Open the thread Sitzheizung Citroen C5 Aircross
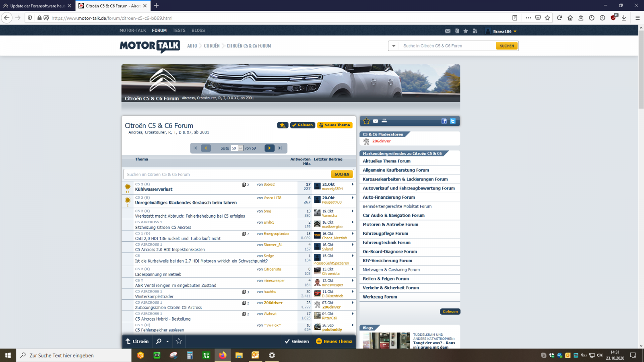 (x=163, y=227)
